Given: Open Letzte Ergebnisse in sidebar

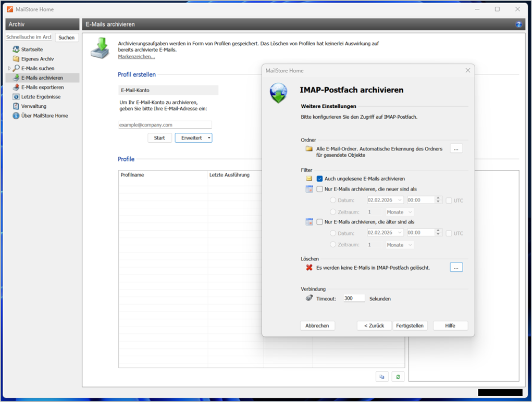Looking at the screenshot, I should coord(41,97).
